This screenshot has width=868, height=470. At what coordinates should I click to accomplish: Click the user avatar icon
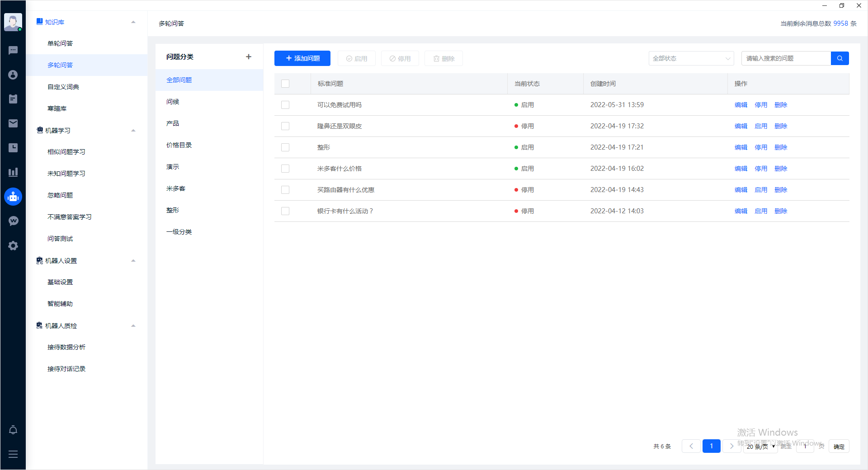tap(13, 22)
